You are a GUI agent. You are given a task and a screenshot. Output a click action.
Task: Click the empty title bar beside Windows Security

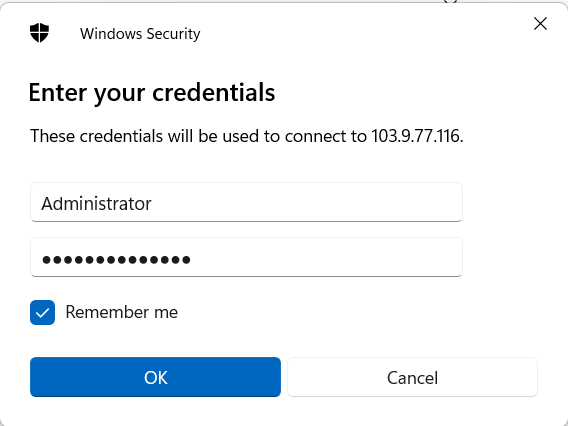(362, 33)
